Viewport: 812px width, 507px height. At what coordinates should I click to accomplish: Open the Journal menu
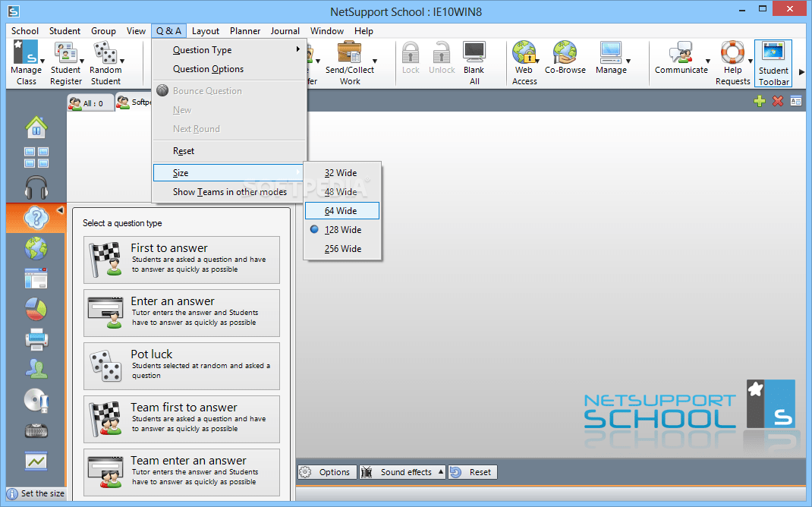pyautogui.click(x=285, y=31)
